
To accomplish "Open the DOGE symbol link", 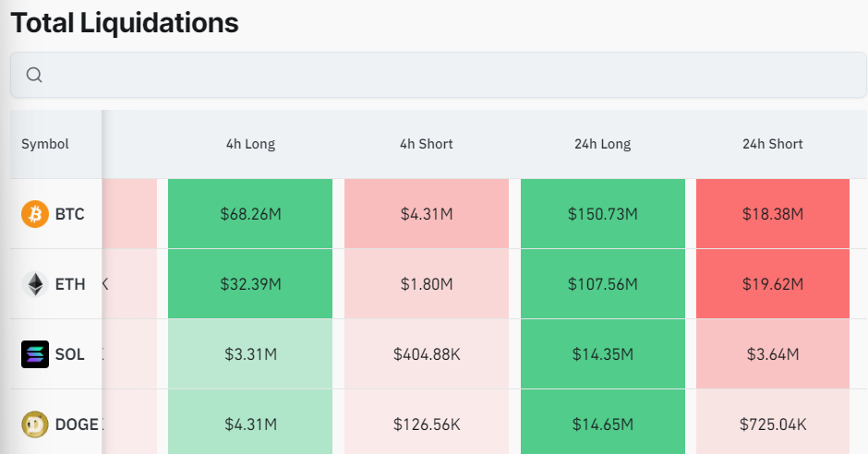I will tap(77, 424).
